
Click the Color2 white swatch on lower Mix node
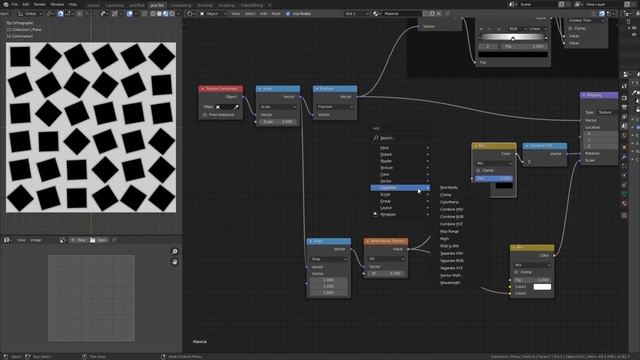pos(542,287)
